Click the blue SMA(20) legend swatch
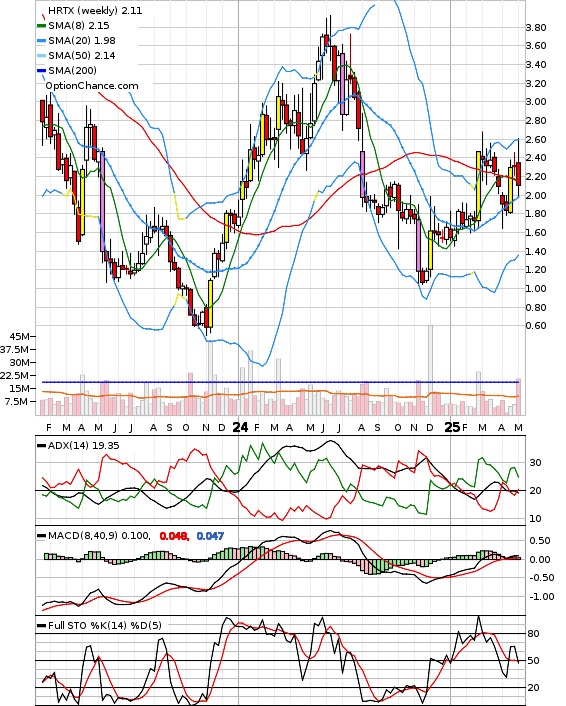The image size is (566, 706). pyautogui.click(x=41, y=41)
